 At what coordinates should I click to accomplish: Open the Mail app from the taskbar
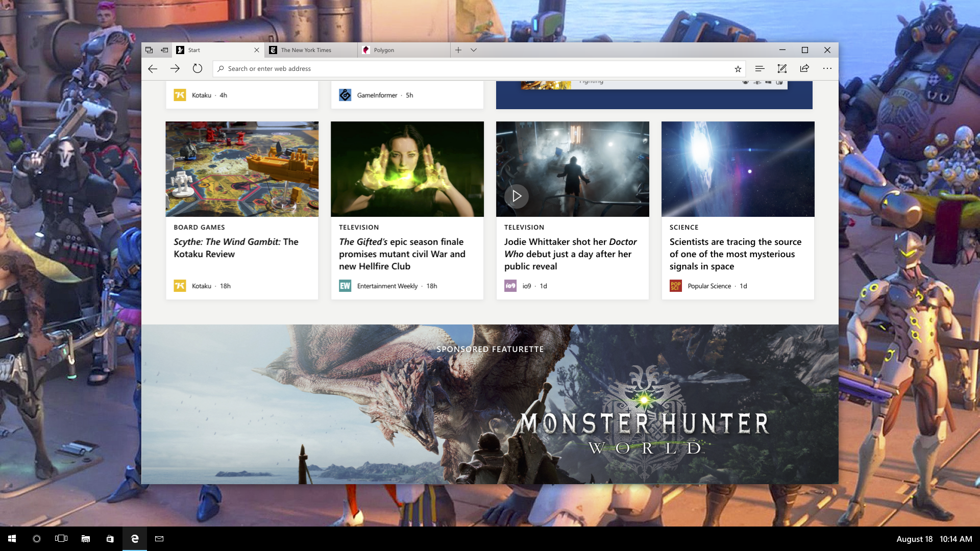(x=159, y=539)
